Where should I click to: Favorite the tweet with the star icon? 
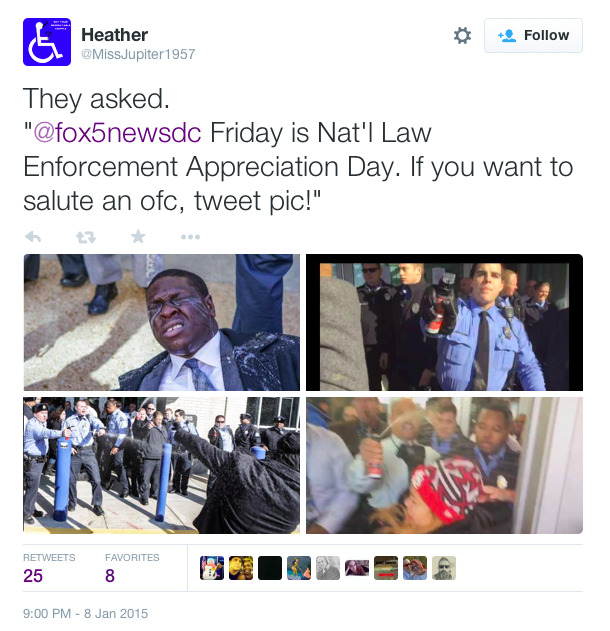pyautogui.click(x=138, y=237)
